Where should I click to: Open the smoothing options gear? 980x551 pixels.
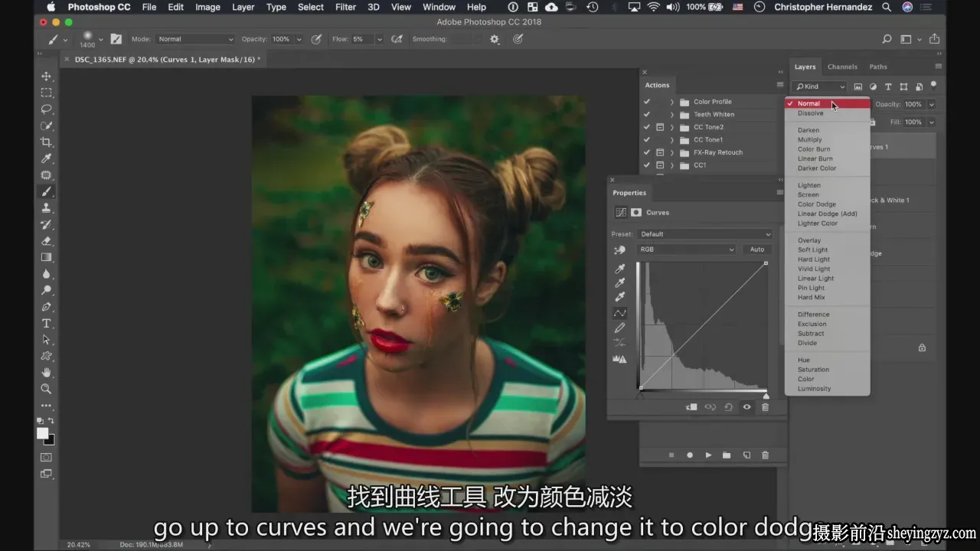coord(495,39)
